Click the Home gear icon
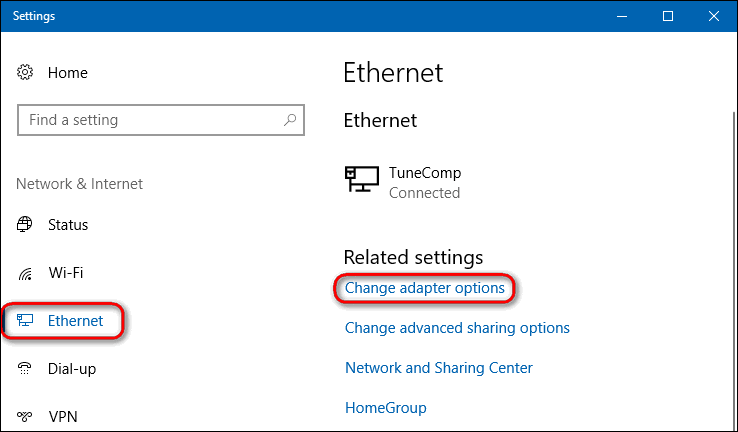The height and width of the screenshot is (432, 738). 26,73
